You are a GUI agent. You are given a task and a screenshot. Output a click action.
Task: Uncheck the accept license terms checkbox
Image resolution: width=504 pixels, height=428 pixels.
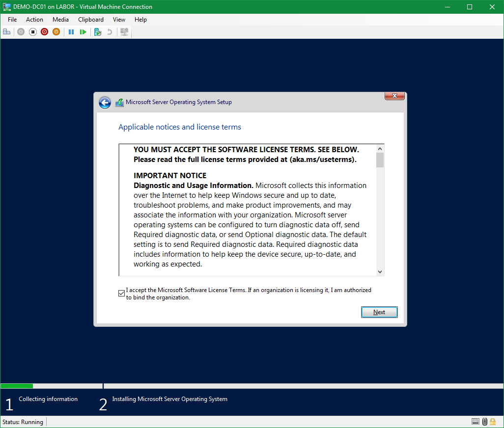click(x=122, y=293)
